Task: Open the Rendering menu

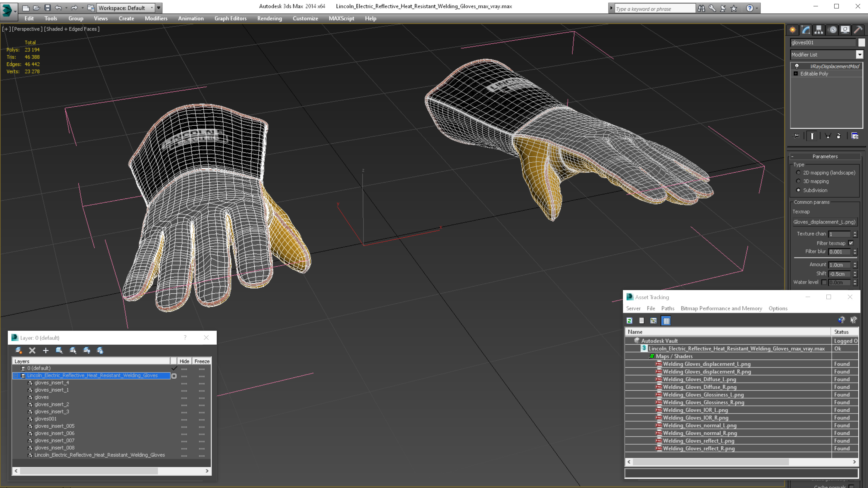Action: point(269,18)
